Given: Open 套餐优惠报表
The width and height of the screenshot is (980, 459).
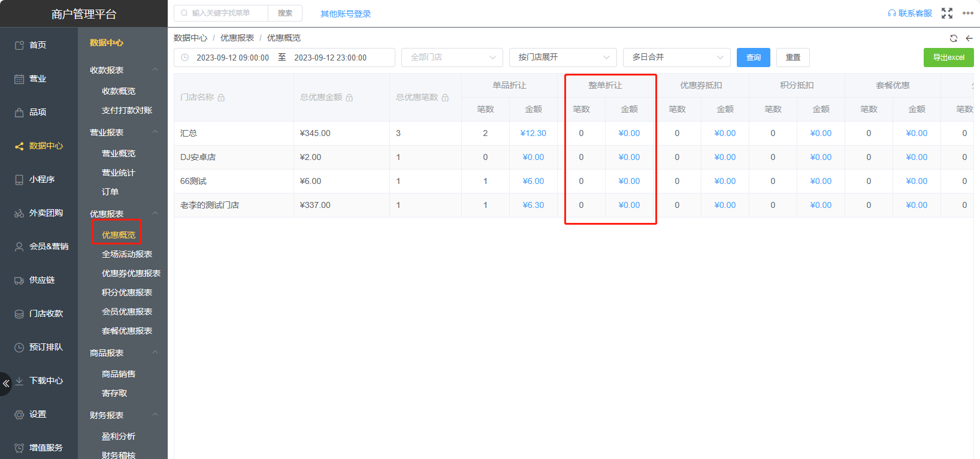Looking at the screenshot, I should pyautogui.click(x=127, y=331).
